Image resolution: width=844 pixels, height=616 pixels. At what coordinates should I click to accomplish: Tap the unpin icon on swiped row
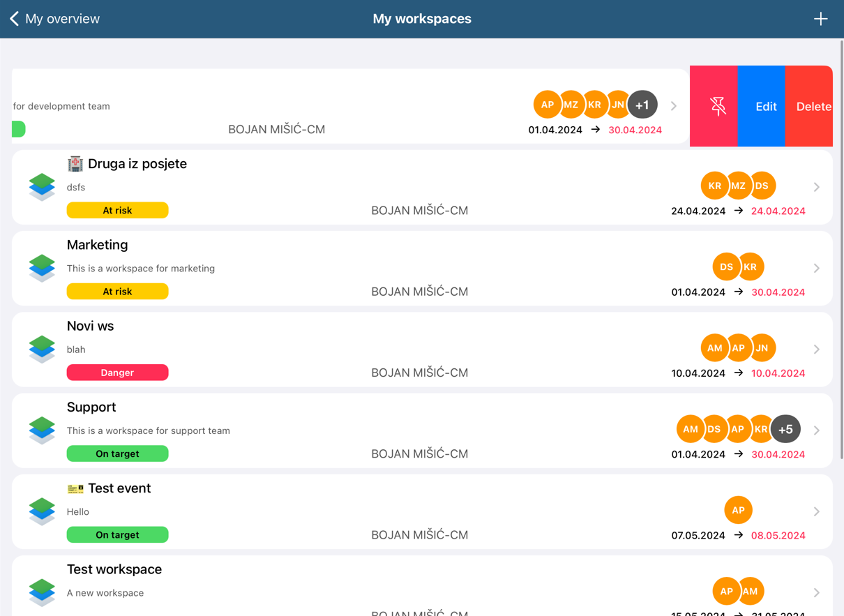717,106
